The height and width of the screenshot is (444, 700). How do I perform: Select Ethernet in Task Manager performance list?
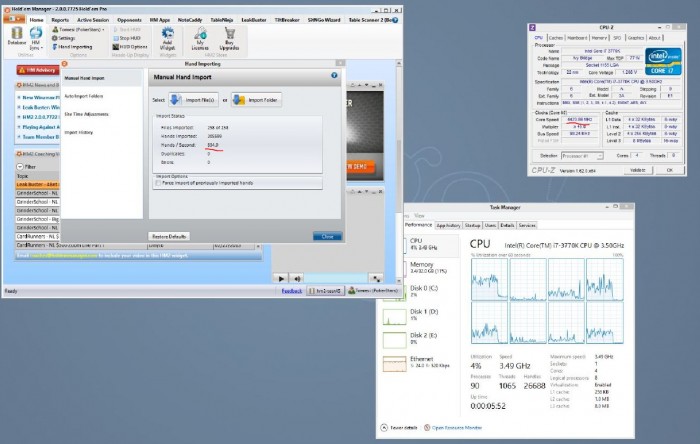click(421, 362)
